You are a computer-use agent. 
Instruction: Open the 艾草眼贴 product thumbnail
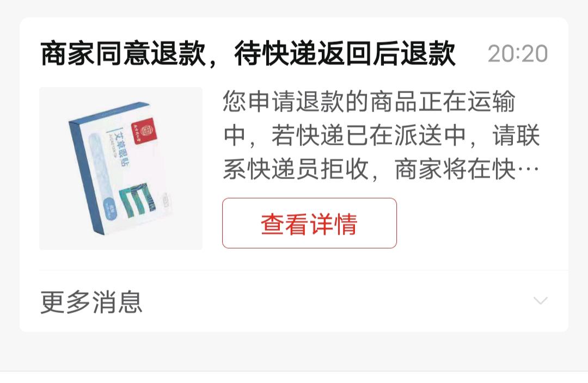[x=121, y=168]
